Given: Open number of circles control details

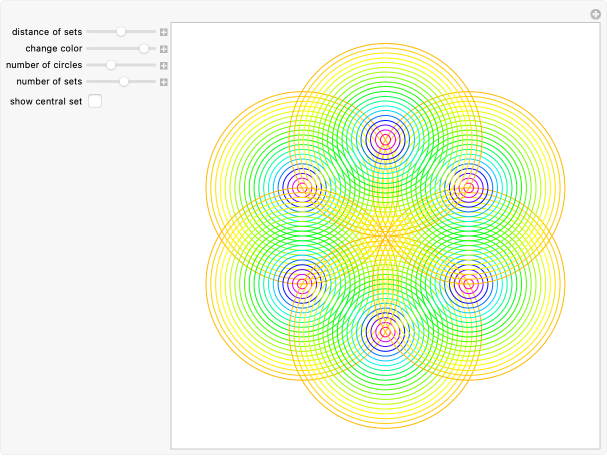Looking at the screenshot, I should click(x=164, y=65).
